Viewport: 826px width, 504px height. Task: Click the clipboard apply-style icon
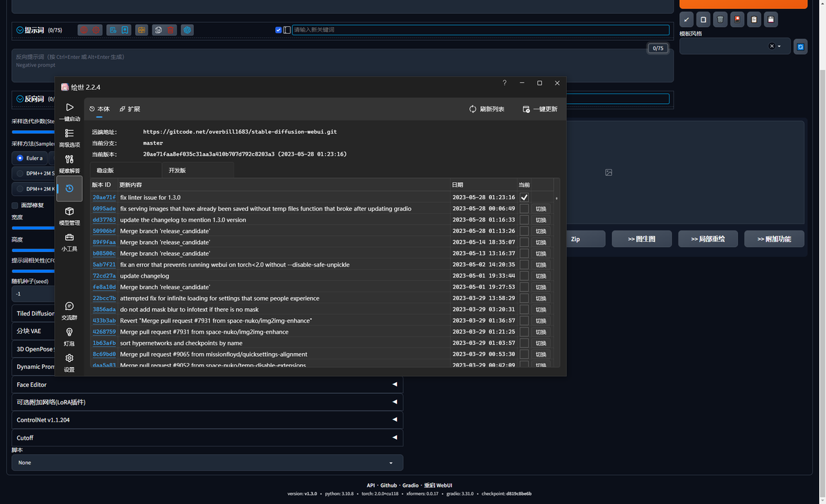point(754,19)
